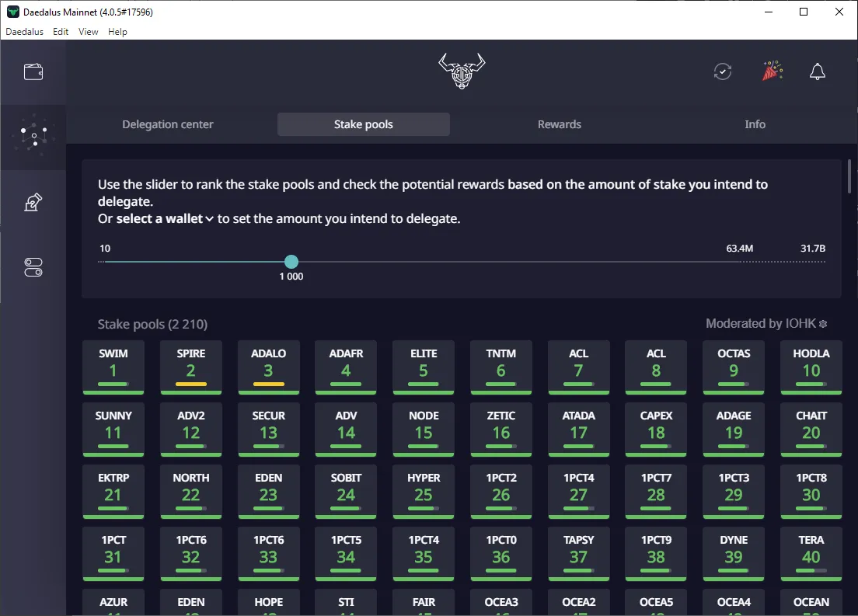Open the Daedalus menu
Viewport: 858px width, 616px height.
click(24, 32)
